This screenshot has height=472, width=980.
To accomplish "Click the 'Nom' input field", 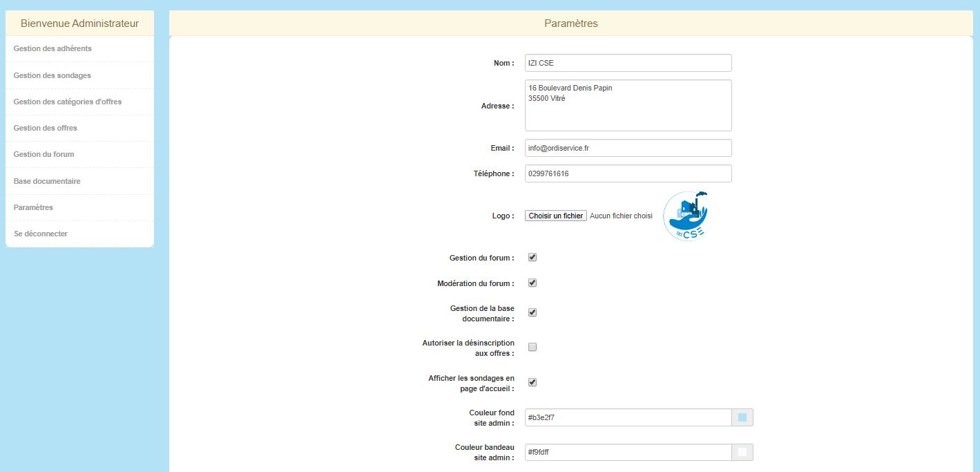I will pyautogui.click(x=628, y=63).
